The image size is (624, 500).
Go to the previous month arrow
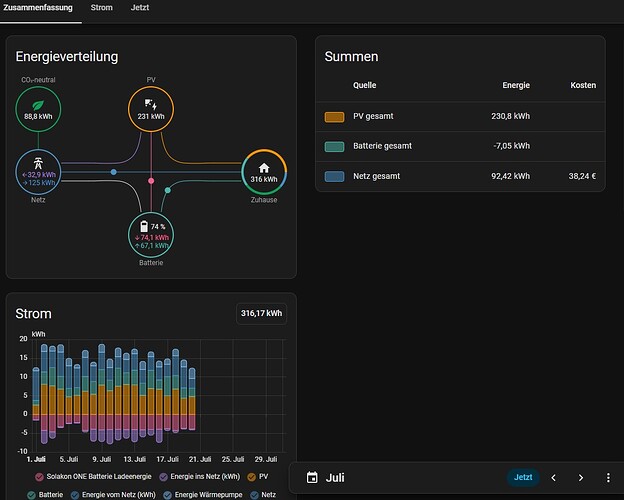pos(553,478)
